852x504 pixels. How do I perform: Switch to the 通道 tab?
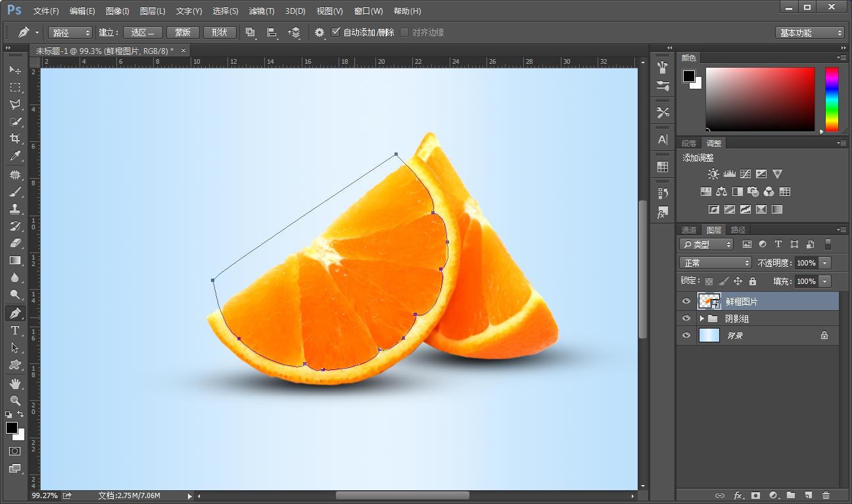(x=688, y=230)
